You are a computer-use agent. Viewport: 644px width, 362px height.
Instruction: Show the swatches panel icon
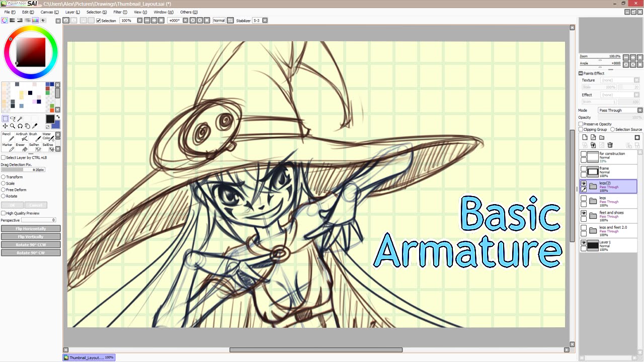[x=35, y=21]
